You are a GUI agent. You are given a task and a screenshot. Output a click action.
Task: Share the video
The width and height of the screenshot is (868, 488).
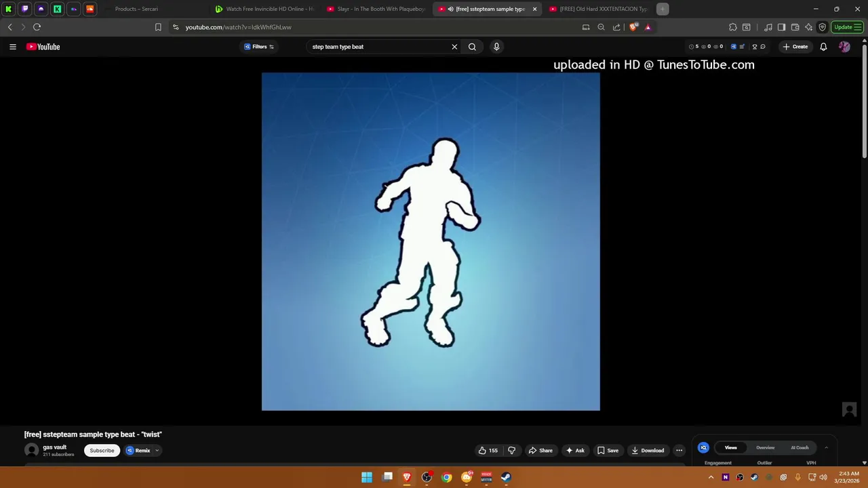(540, 450)
